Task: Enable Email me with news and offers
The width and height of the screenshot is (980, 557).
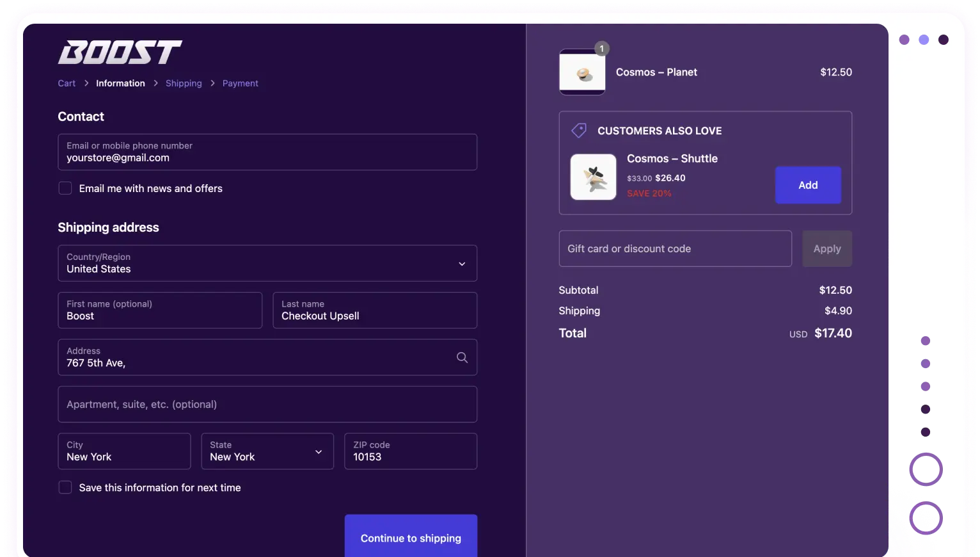Action: [65, 188]
